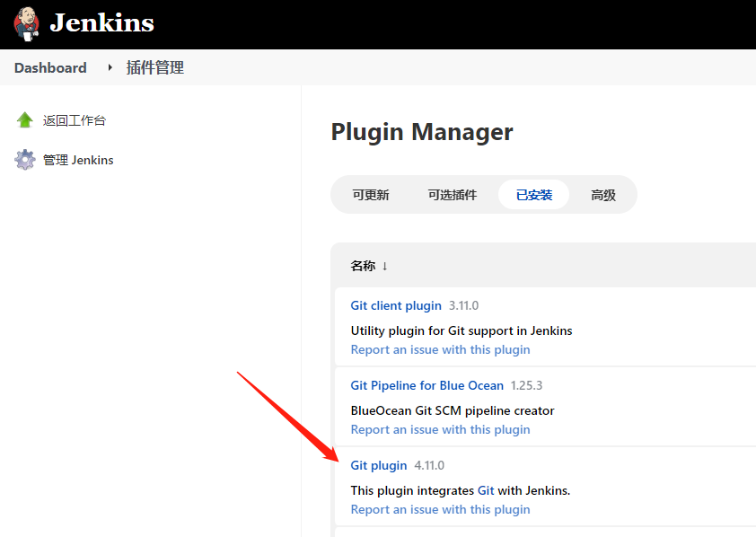Image resolution: width=756 pixels, height=537 pixels.
Task: Click version 1.25.3 text
Action: tap(526, 385)
